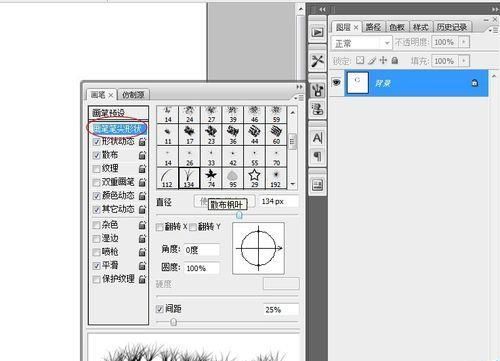Click the 圆度 100% input field

[x=202, y=268]
